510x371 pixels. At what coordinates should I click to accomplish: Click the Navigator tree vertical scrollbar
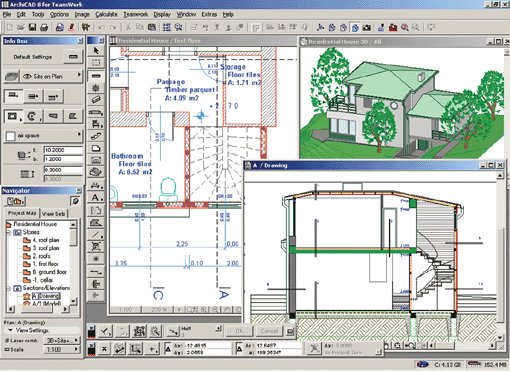(74, 262)
